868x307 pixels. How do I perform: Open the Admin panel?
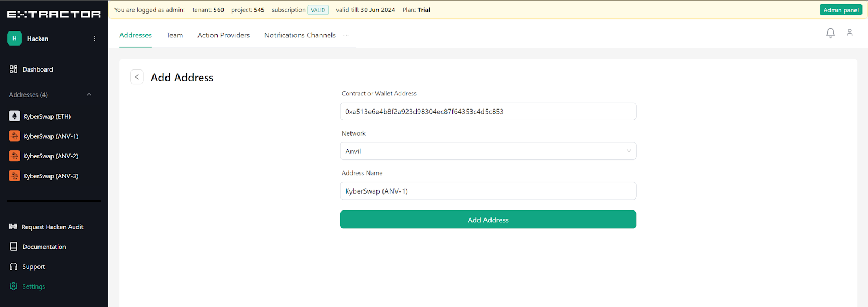point(841,10)
